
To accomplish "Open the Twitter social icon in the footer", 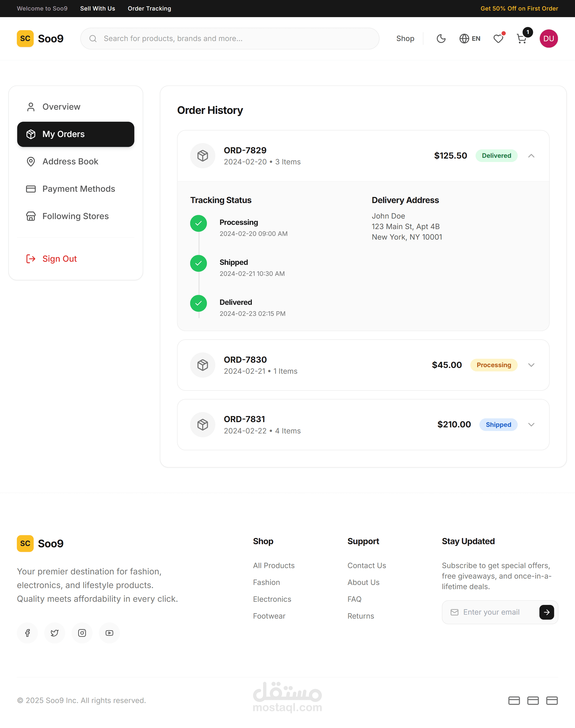I will coord(54,633).
